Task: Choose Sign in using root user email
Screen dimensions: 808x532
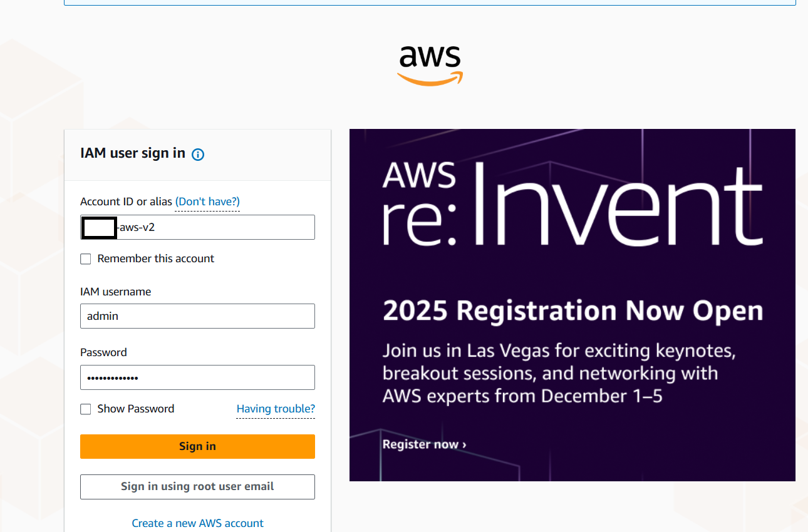Action: click(x=197, y=486)
